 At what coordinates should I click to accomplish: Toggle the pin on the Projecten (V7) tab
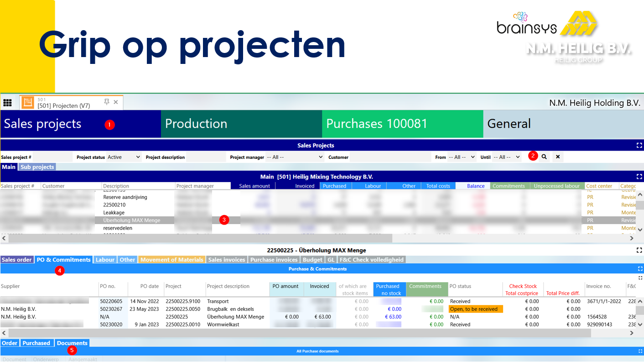[x=106, y=102]
